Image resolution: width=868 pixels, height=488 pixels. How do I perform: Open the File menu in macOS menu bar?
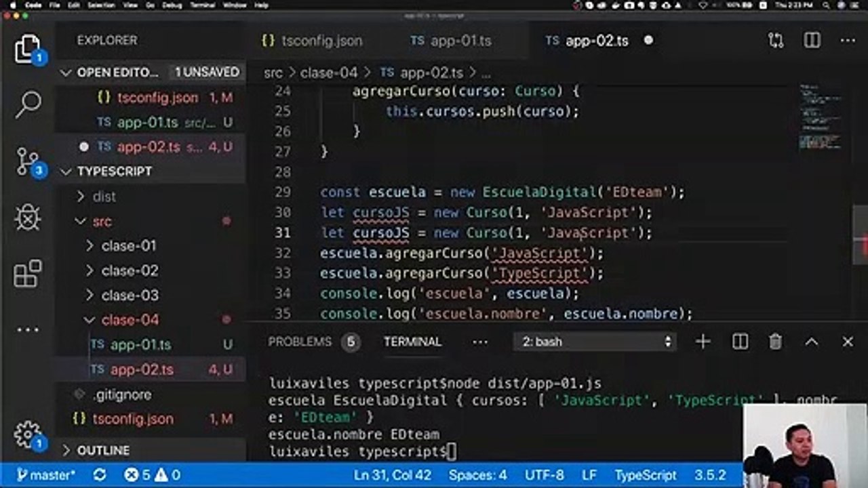click(54, 5)
